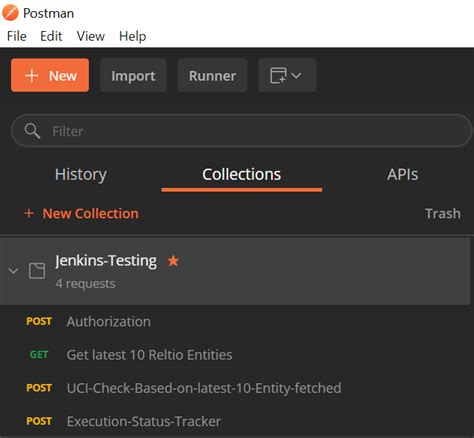
Task: Open the Runner button
Action: point(213,75)
